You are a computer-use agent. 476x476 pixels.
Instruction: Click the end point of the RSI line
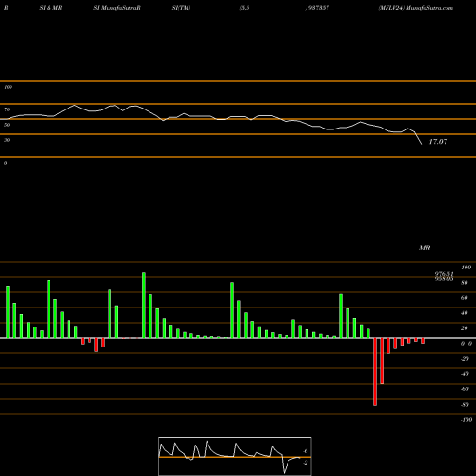click(422, 145)
